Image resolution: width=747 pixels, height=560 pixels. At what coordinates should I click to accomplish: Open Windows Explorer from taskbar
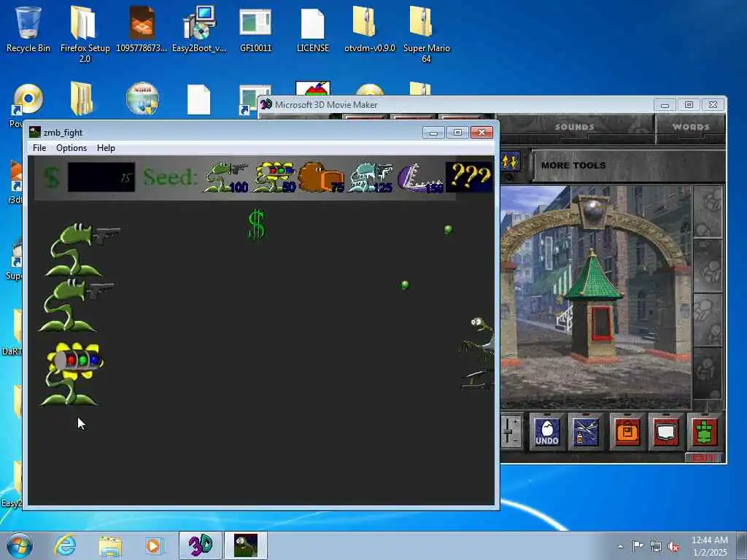tap(110, 545)
